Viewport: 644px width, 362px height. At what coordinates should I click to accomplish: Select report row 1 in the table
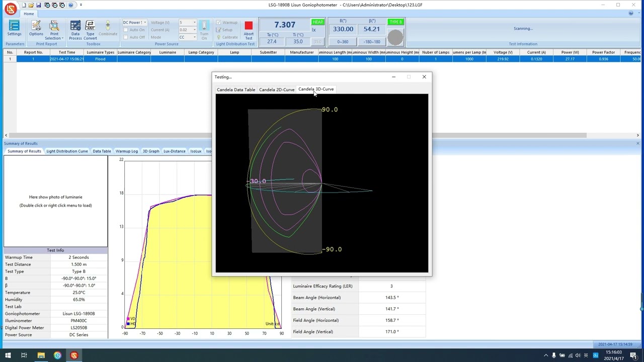pos(322,59)
